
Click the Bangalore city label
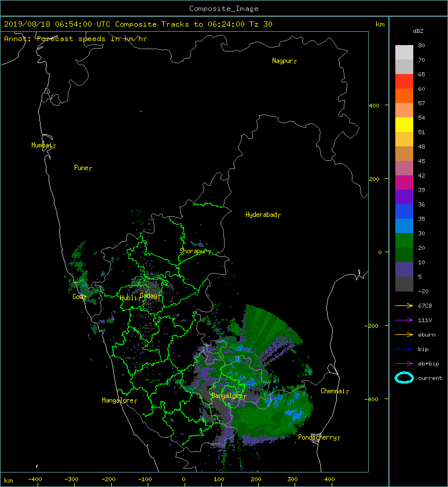[227, 396]
